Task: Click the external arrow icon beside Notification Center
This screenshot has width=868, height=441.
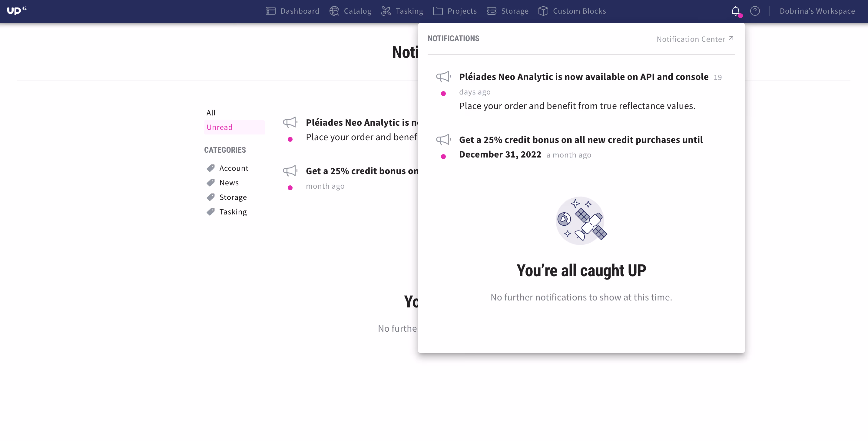Action: 731,38
